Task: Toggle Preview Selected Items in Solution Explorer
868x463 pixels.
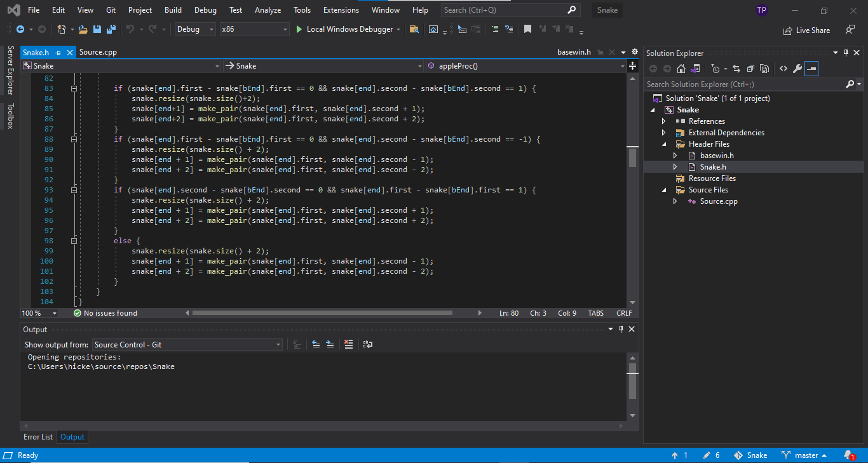Action: click(811, 69)
